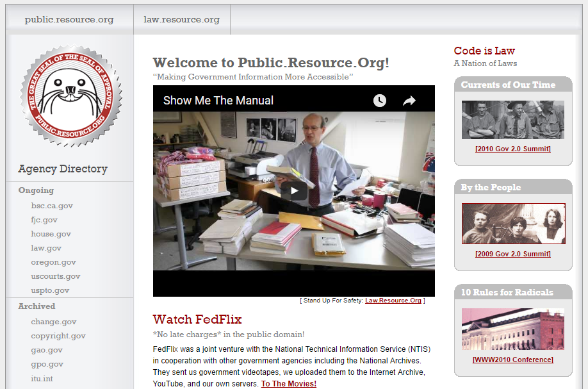Click the Law.Resource.Org link below video

point(393,301)
